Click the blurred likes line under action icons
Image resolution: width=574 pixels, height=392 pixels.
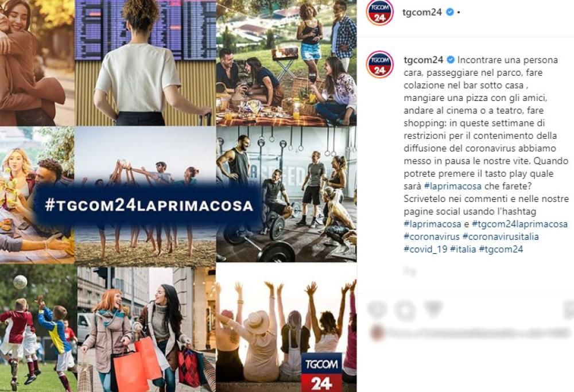point(471,333)
